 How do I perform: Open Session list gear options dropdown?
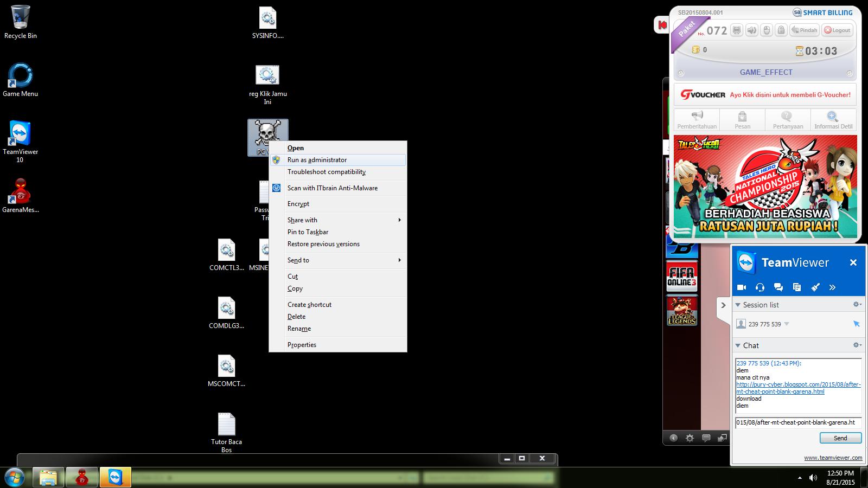857,305
